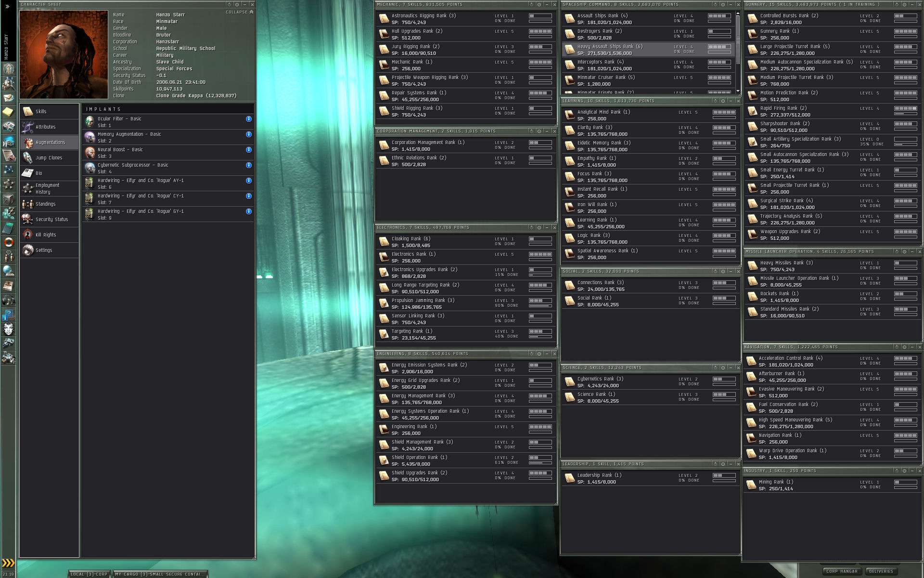This screenshot has height=578, width=924.
Task: Show info for Ocular Filter - Basic
Action: [249, 119]
